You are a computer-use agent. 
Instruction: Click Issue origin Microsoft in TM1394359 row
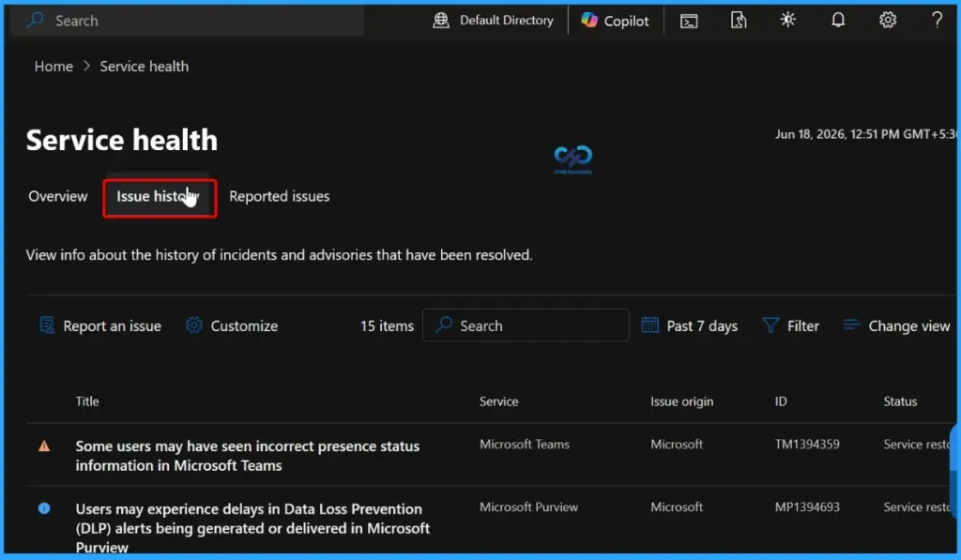[x=677, y=445]
